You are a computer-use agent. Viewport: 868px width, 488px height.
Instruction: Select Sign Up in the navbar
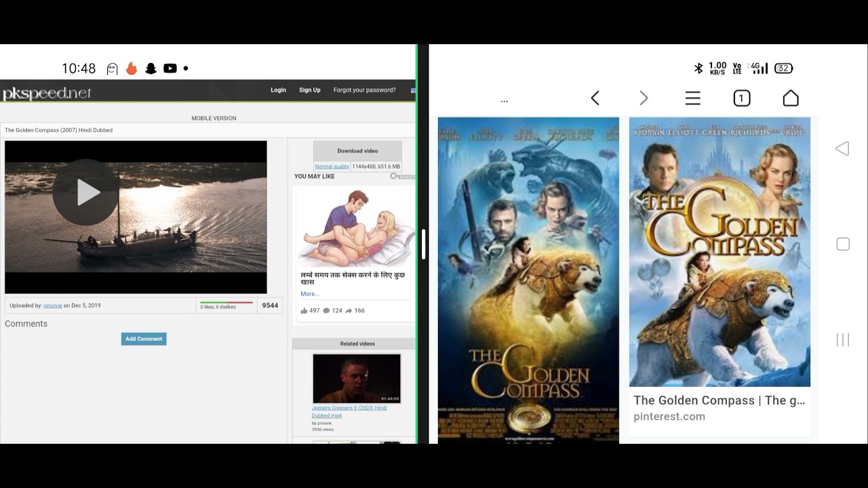309,89
